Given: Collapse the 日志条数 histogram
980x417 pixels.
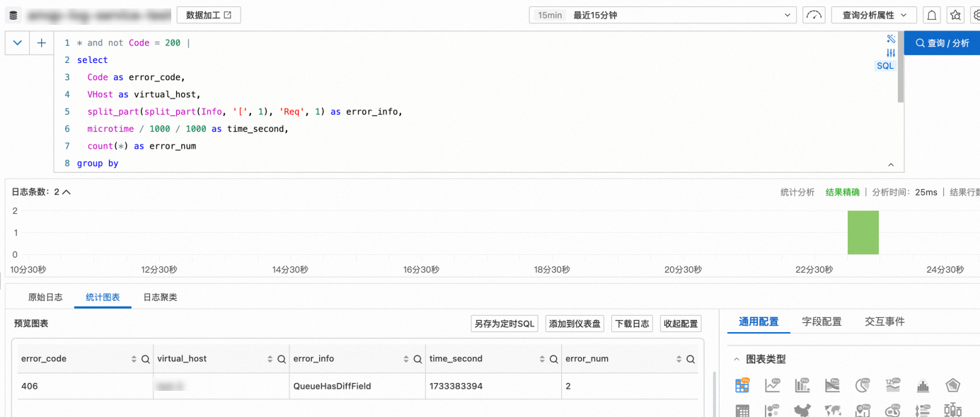Looking at the screenshot, I should (67, 192).
